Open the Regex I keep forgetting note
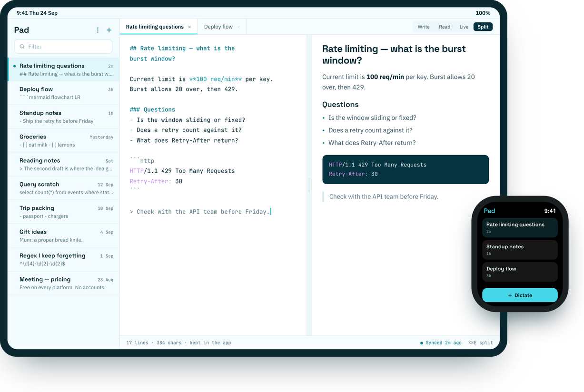This screenshot has width=584, height=392. pyautogui.click(x=64, y=259)
